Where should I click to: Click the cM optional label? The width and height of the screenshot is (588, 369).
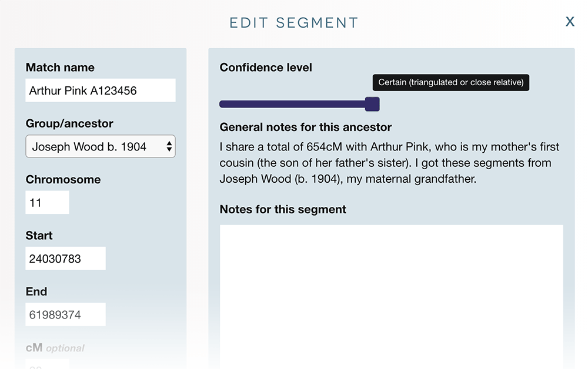click(55, 348)
